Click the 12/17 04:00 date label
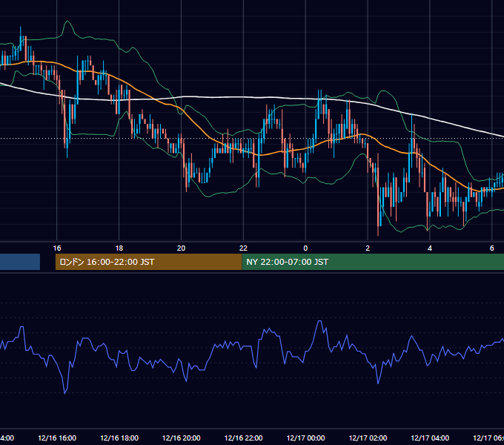 (430, 438)
